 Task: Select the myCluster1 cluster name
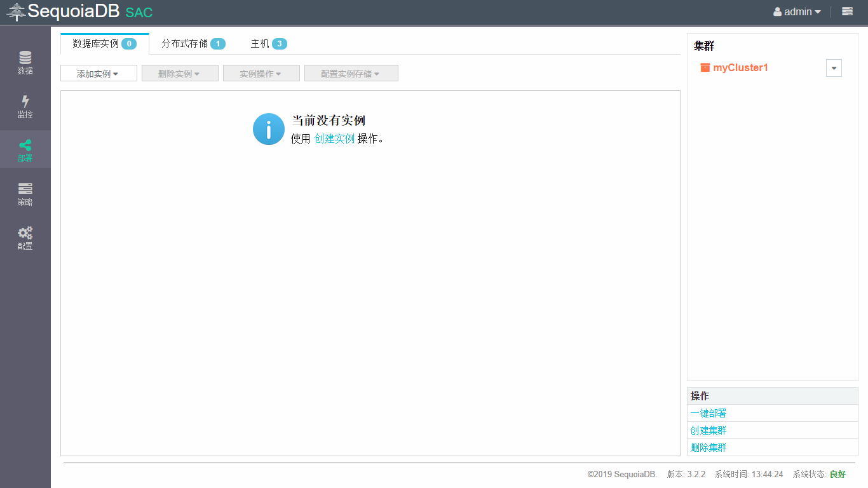pyautogui.click(x=740, y=67)
